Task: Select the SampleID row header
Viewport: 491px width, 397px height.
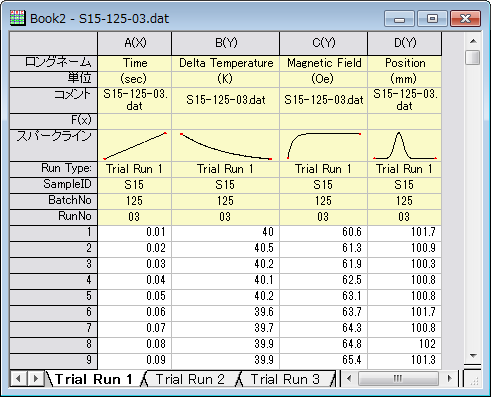Action: [53, 185]
